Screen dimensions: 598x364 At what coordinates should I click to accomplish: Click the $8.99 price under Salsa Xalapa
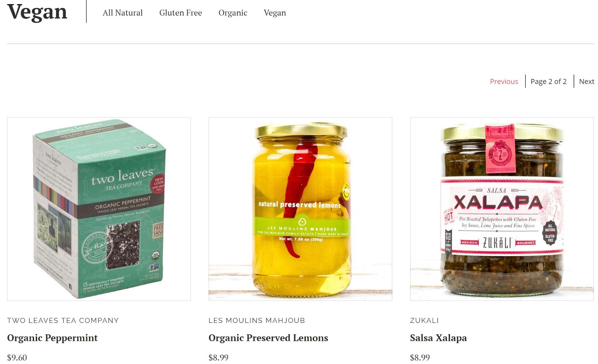point(420,358)
